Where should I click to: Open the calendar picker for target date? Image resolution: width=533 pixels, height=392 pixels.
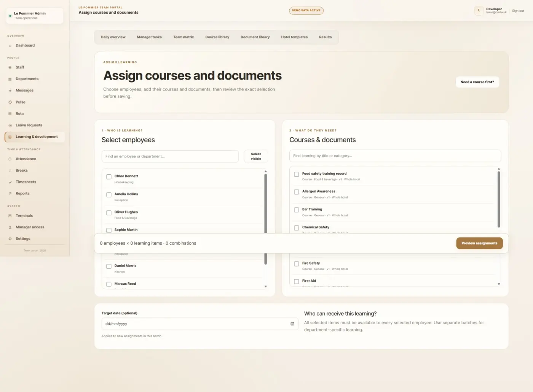pyautogui.click(x=292, y=324)
